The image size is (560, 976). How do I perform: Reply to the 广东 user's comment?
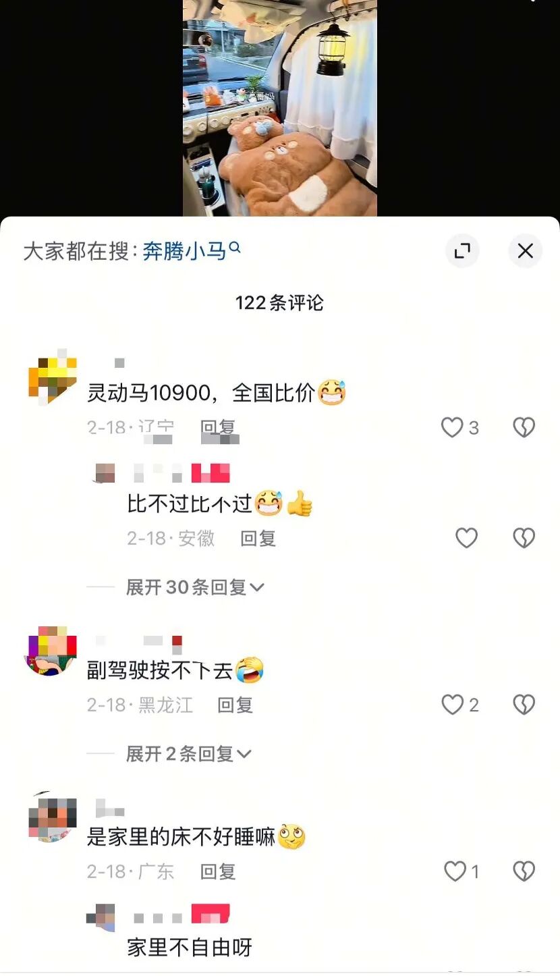(x=218, y=871)
